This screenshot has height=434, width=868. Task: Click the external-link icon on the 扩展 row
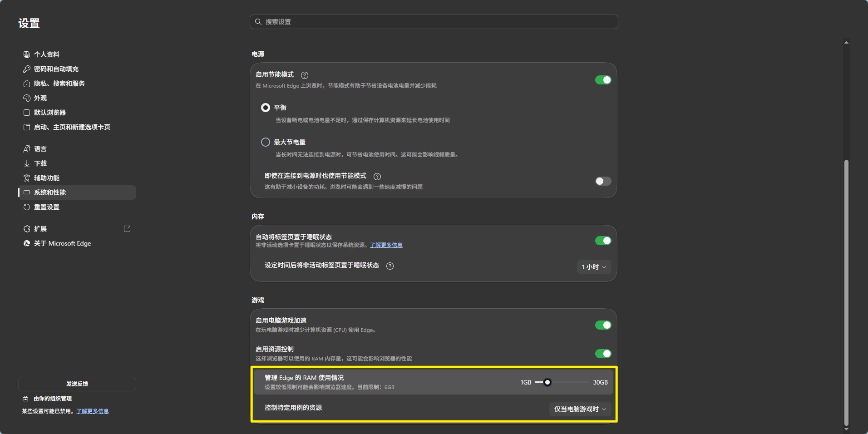[127, 229]
